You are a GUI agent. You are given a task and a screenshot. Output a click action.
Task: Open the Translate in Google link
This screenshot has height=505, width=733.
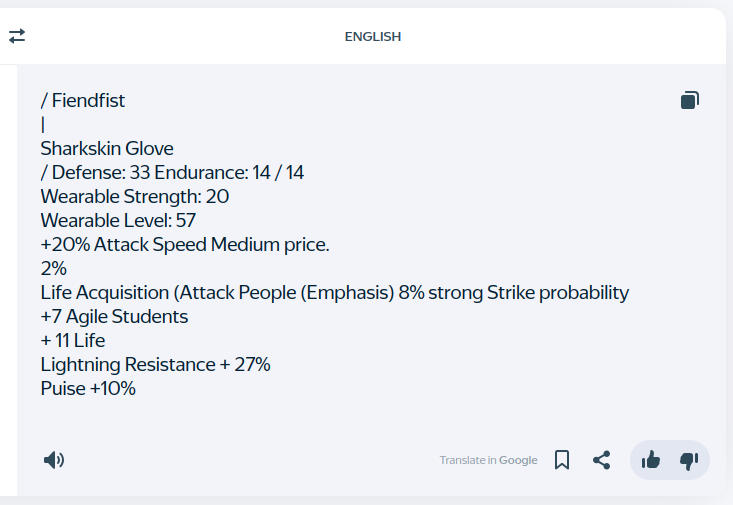[x=489, y=460]
